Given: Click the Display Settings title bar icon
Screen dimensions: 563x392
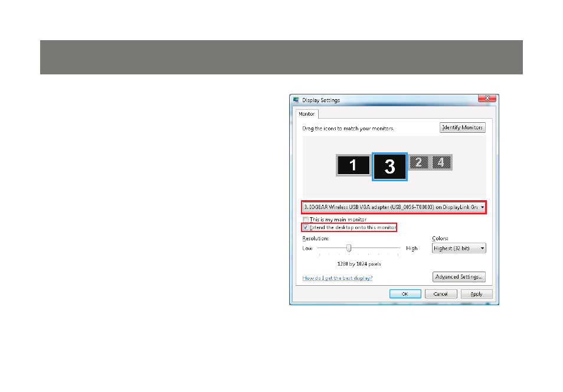Looking at the screenshot, I should (296, 100).
